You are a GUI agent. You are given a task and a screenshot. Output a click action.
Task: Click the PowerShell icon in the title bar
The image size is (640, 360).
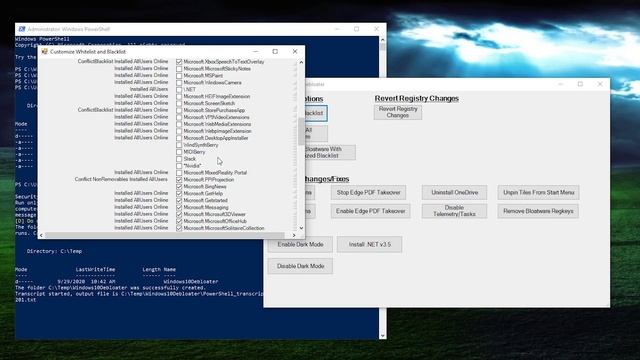point(22,29)
